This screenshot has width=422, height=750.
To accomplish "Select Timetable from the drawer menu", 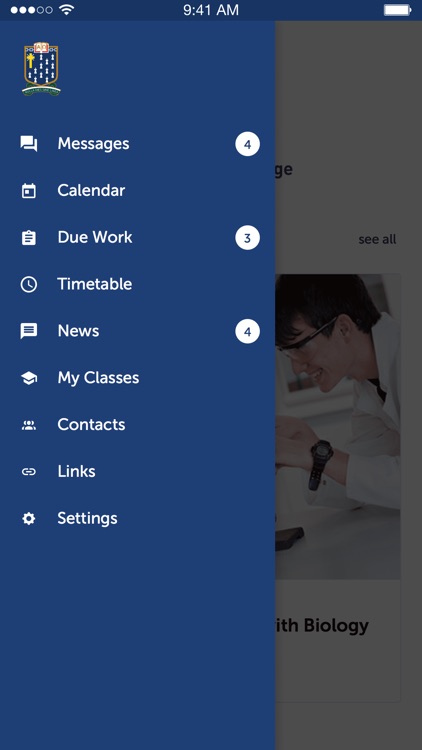I will point(138,284).
